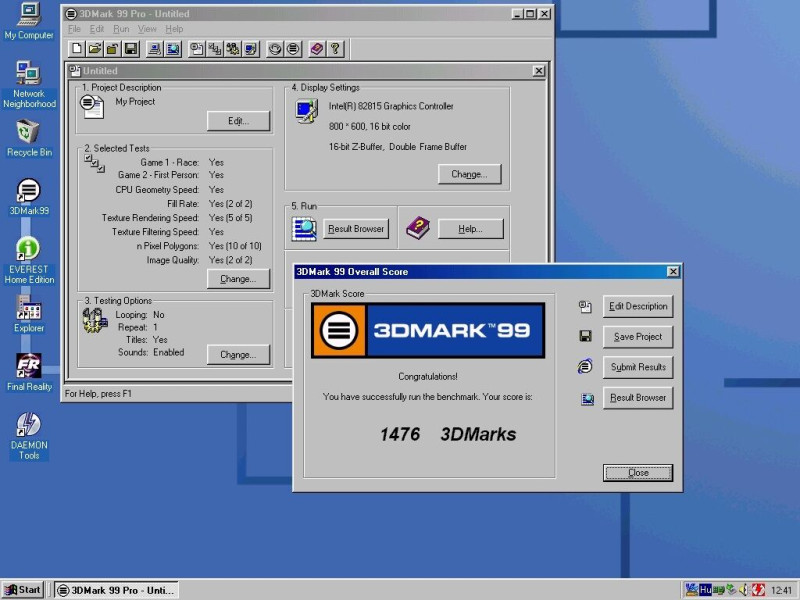Open the Edit menu
Image resolution: width=800 pixels, height=600 pixels.
click(96, 29)
